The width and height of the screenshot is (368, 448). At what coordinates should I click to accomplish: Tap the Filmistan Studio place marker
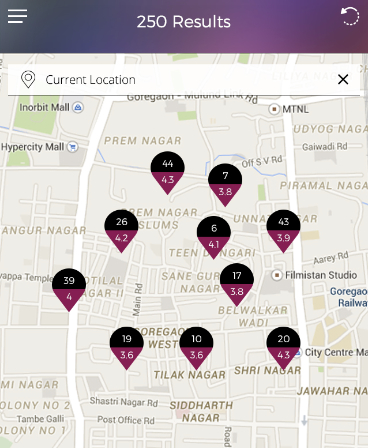(x=276, y=275)
